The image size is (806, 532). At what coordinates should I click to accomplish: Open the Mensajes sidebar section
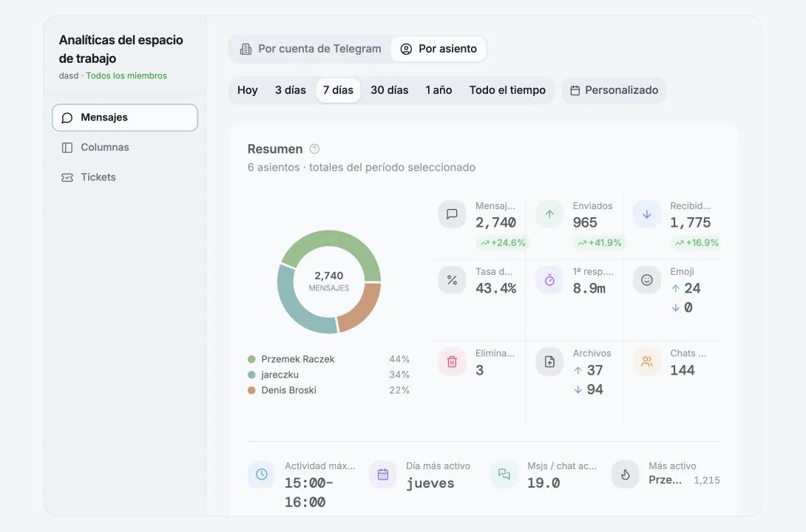tap(125, 117)
